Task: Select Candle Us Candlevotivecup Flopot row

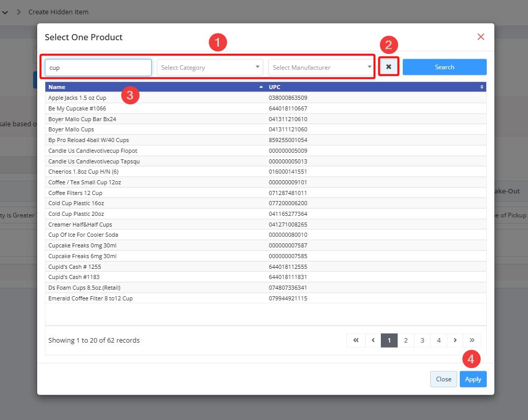Action: coord(266,151)
